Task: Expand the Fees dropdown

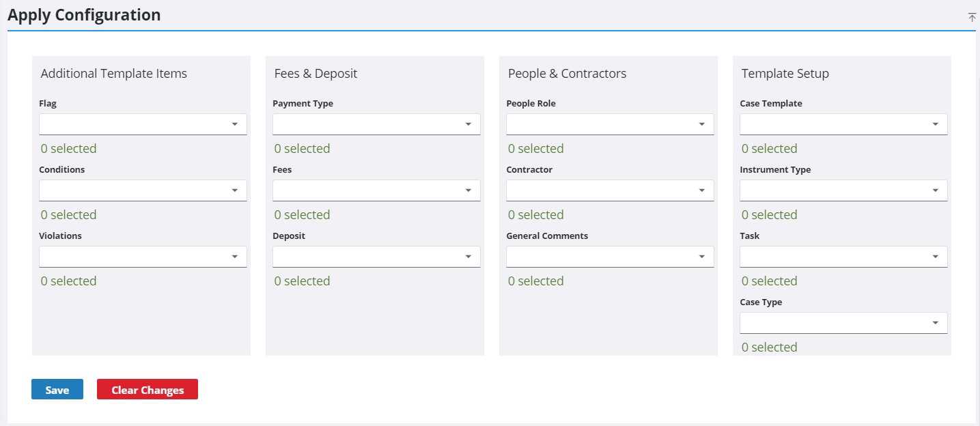Action: (376, 190)
